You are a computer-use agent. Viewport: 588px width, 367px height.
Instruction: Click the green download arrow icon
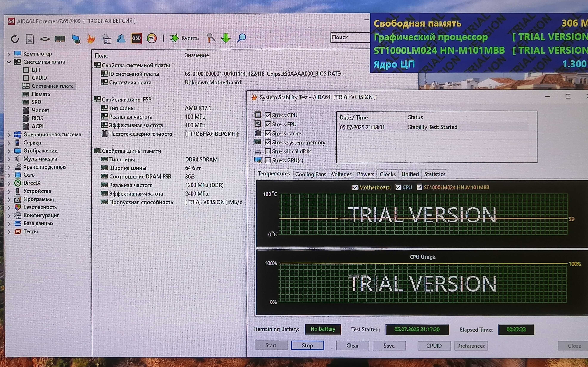[x=226, y=38]
